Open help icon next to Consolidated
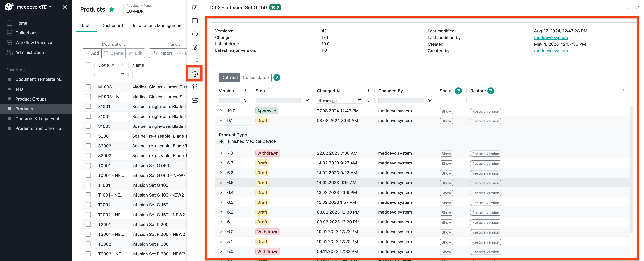 277,78
